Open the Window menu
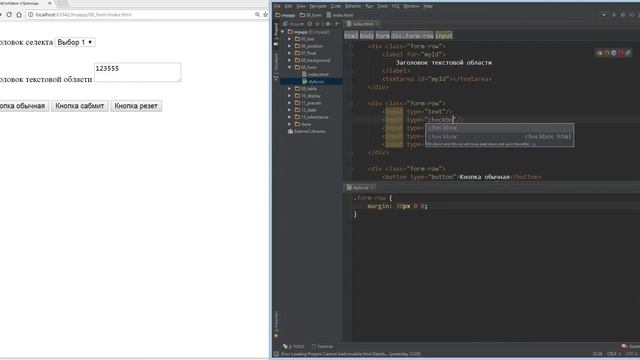This screenshot has width=640, height=360. (411, 6)
